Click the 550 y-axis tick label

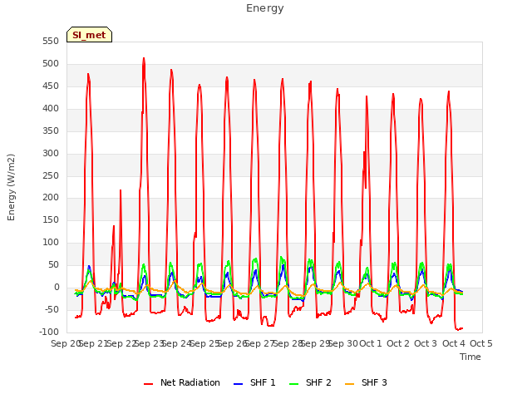coord(51,42)
